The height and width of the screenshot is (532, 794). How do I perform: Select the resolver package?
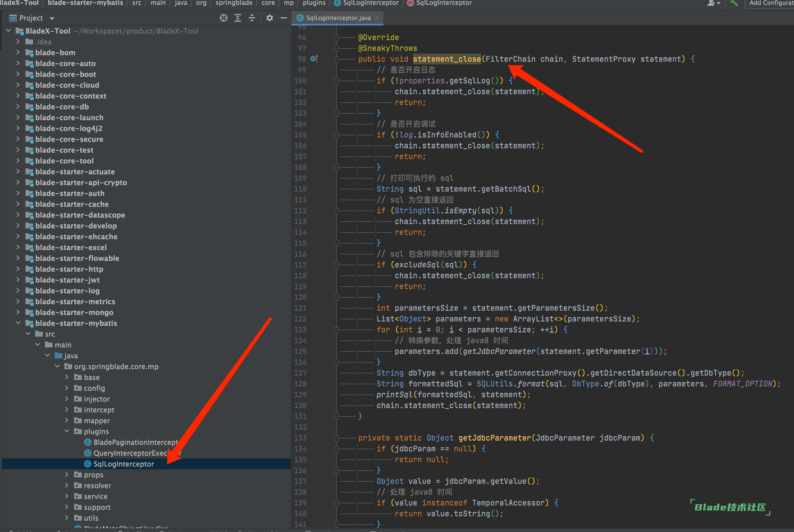pos(97,485)
